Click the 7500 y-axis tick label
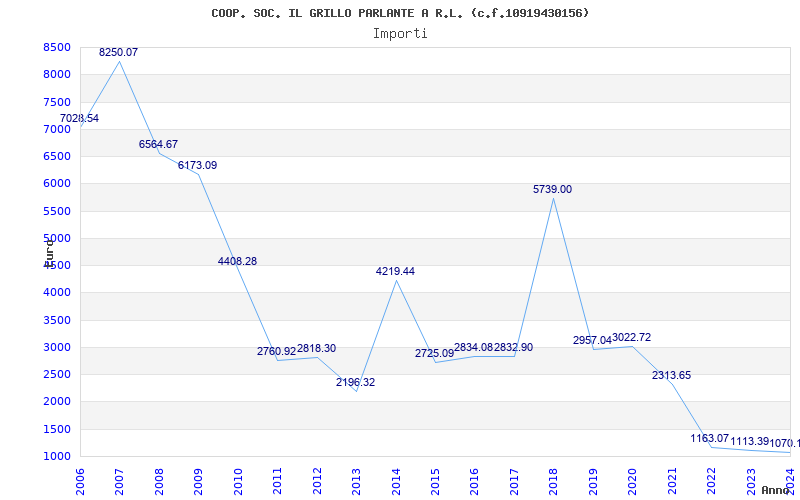Screen dimensions: 800x500 [x=57, y=102]
